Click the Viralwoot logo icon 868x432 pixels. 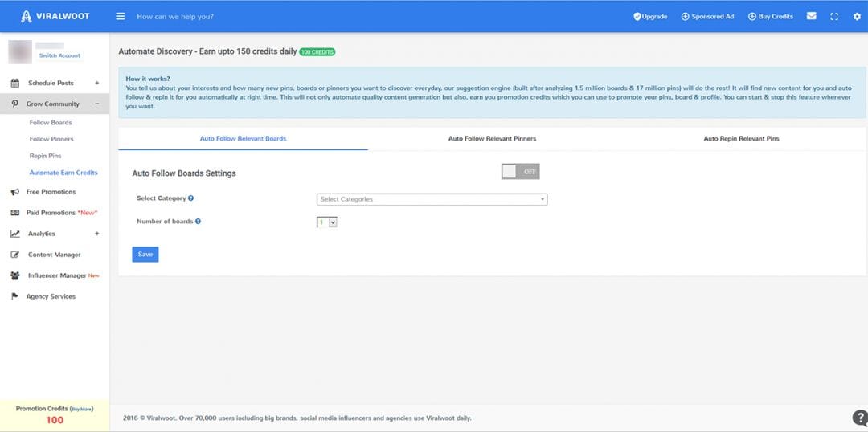point(26,17)
